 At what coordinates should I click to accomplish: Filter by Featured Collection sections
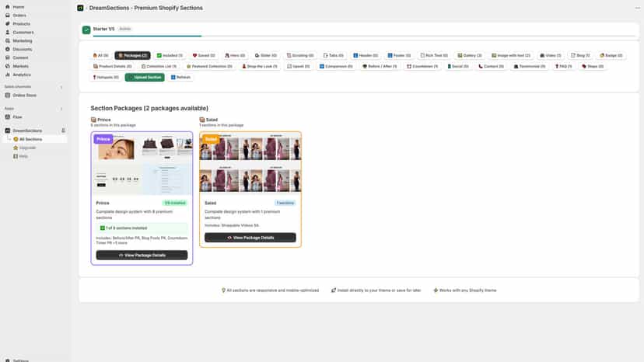(209, 67)
